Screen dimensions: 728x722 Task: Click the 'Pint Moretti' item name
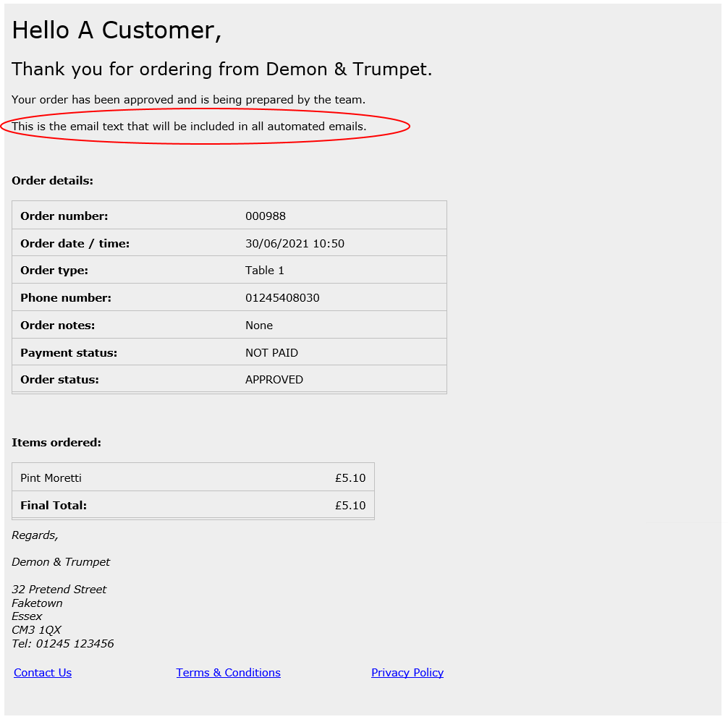tap(51, 478)
